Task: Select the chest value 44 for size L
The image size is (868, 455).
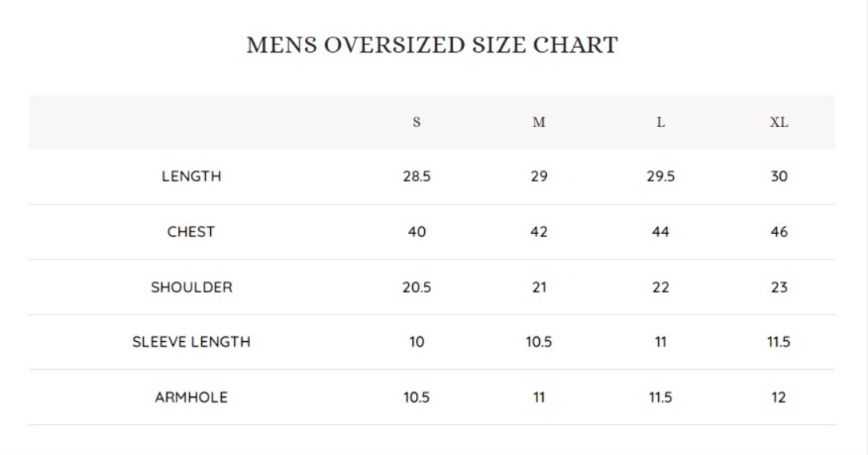Action: pos(661,232)
